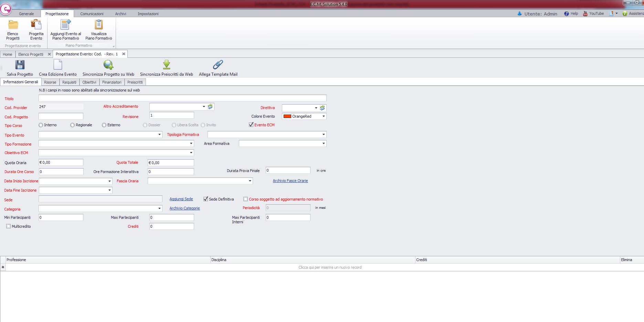644x322 pixels.
Task: Sort by the Professione column header
Action: point(108,260)
